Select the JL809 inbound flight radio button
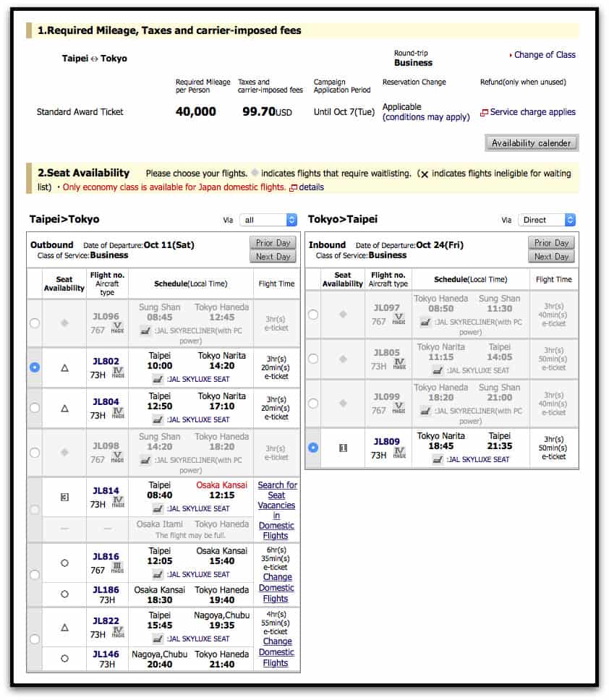The width and height of the screenshot is (609, 700). coord(313,448)
